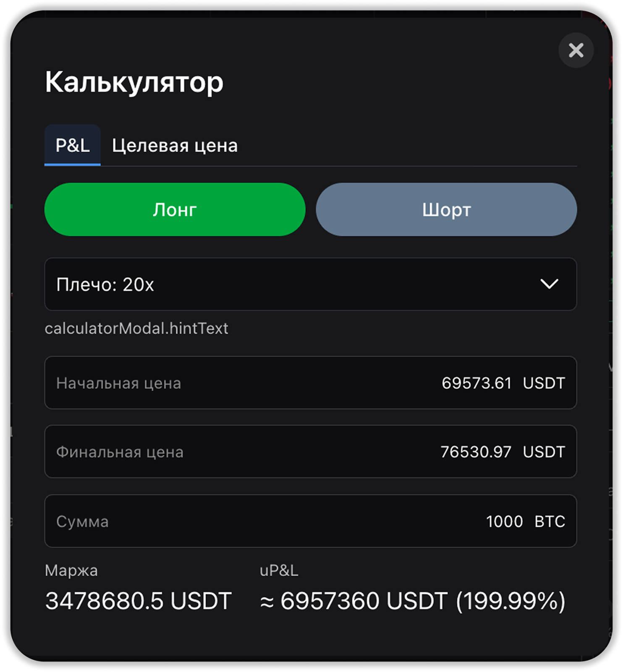
Task: Switch to the P&L tab
Action: (73, 145)
